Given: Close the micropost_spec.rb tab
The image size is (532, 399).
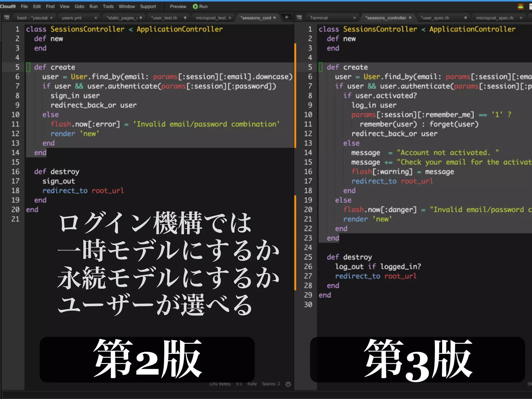Looking at the screenshot, I should (x=521, y=18).
